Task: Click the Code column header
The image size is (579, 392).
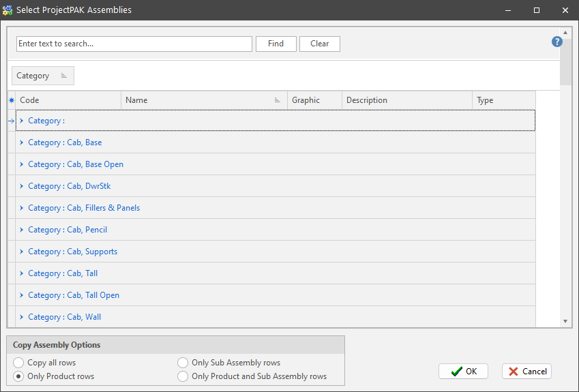Action: [68, 100]
